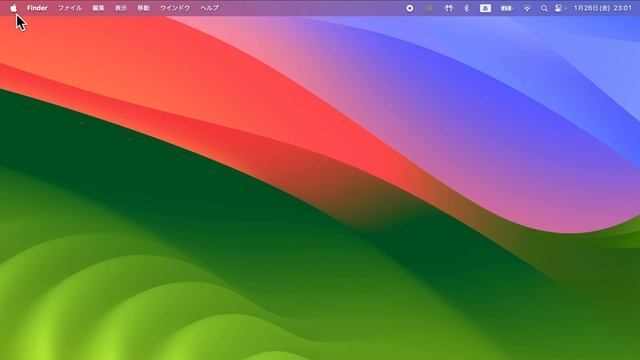Open the 編集 menu

click(98, 8)
